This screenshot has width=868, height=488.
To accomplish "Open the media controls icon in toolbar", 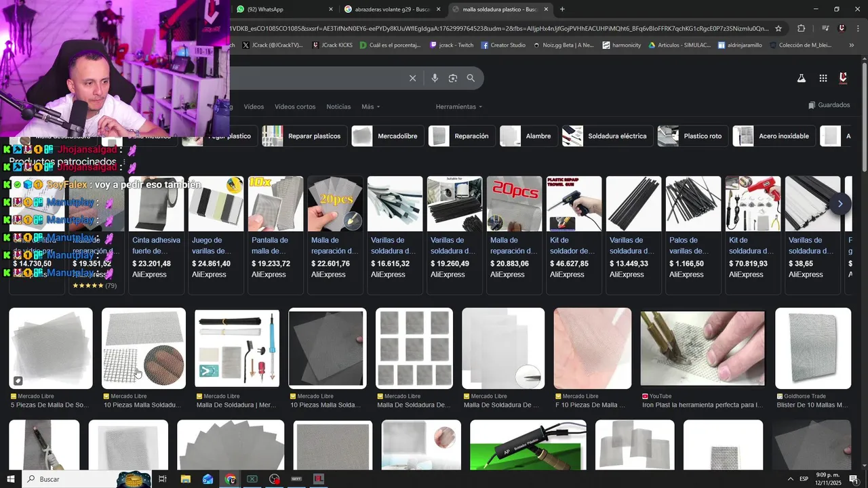I will [825, 28].
